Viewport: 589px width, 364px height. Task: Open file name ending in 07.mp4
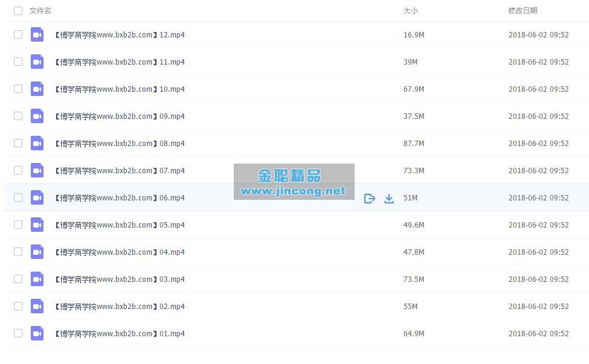point(120,171)
